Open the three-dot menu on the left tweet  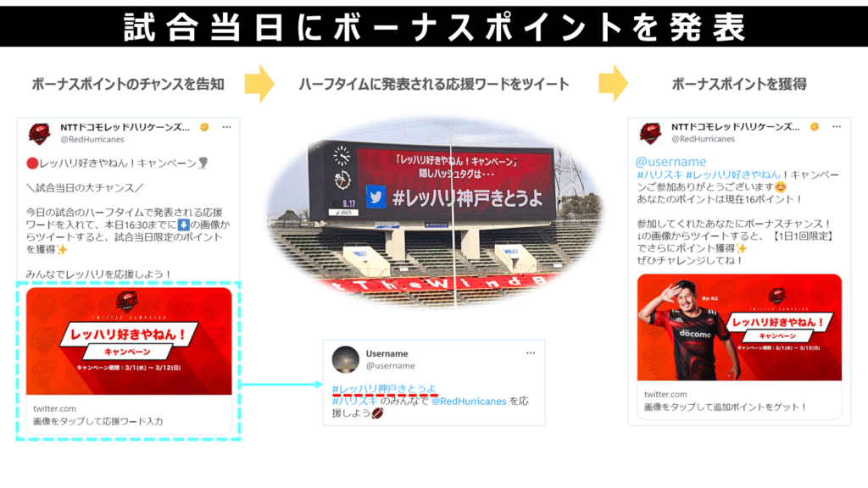click(226, 127)
